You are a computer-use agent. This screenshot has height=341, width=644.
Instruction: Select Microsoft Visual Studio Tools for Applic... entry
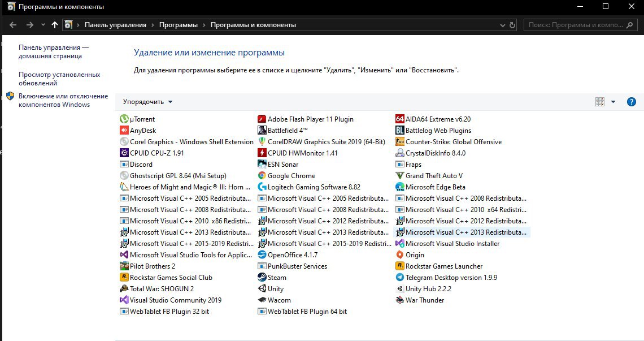pos(186,254)
